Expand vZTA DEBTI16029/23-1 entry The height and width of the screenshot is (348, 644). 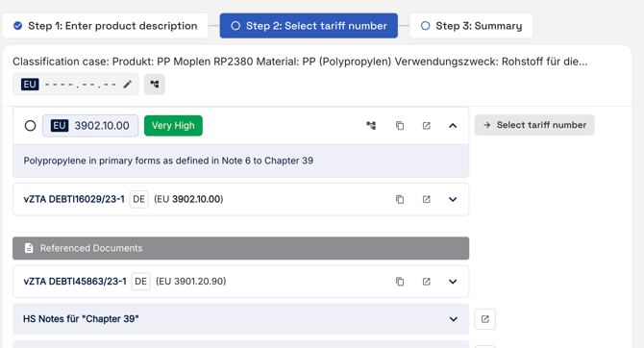(453, 199)
